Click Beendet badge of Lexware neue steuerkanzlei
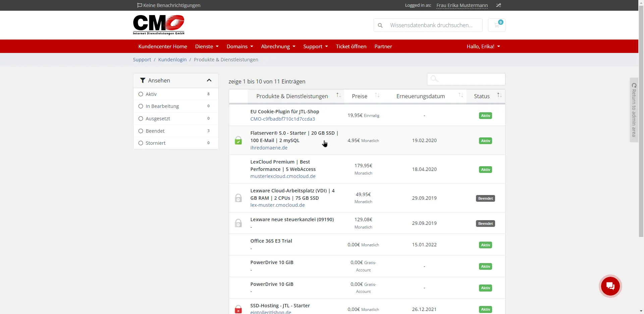This screenshot has width=644, height=314. pos(485,224)
